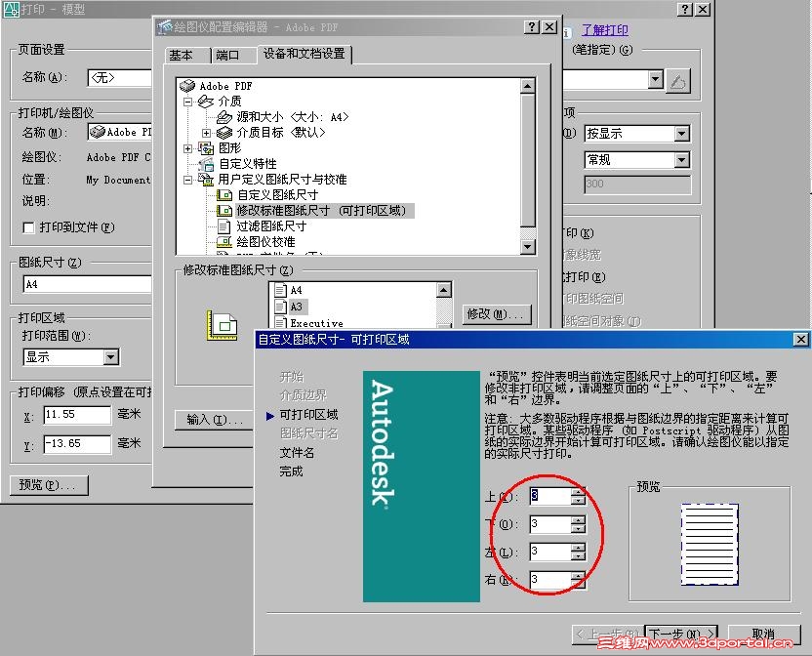Switch to the 基本 tab

tap(182, 56)
